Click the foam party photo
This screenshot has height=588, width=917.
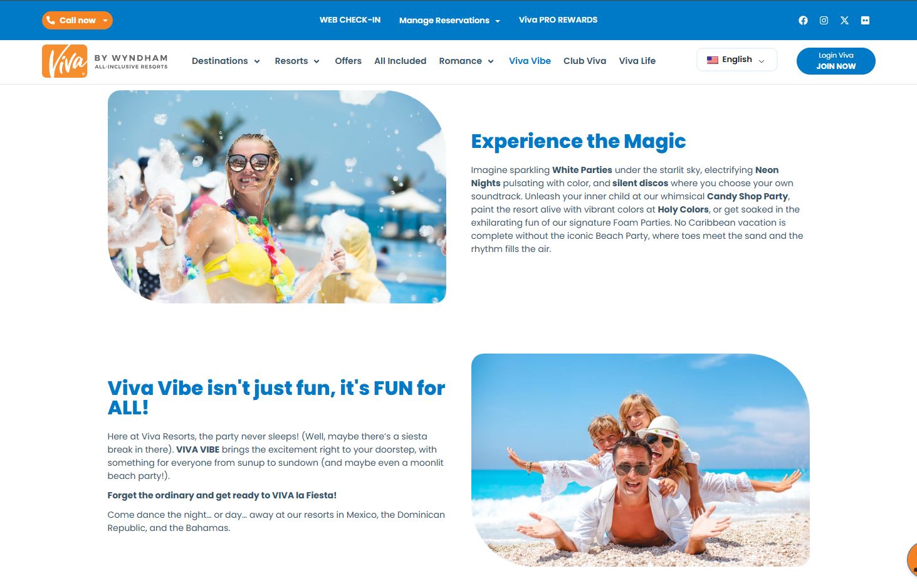click(276, 197)
